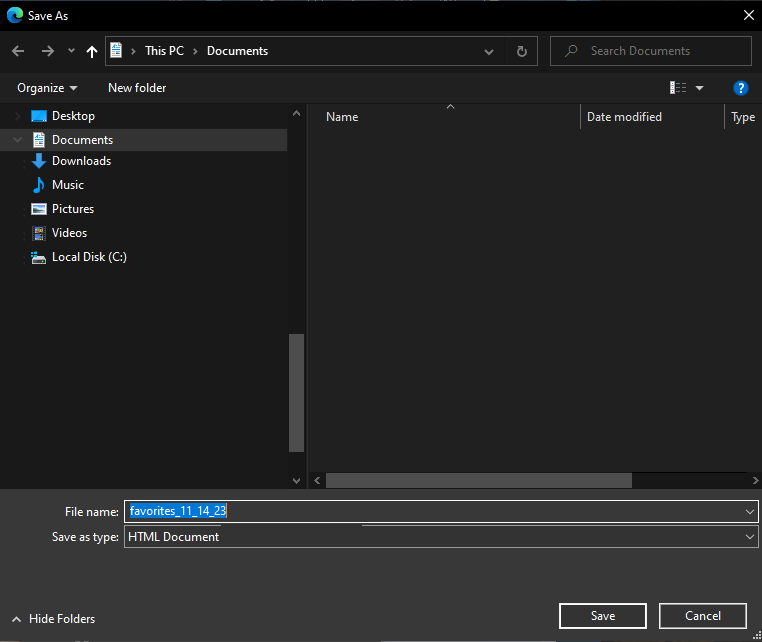The width and height of the screenshot is (762, 642).
Task: Open the Organize menu
Action: pyautogui.click(x=47, y=88)
